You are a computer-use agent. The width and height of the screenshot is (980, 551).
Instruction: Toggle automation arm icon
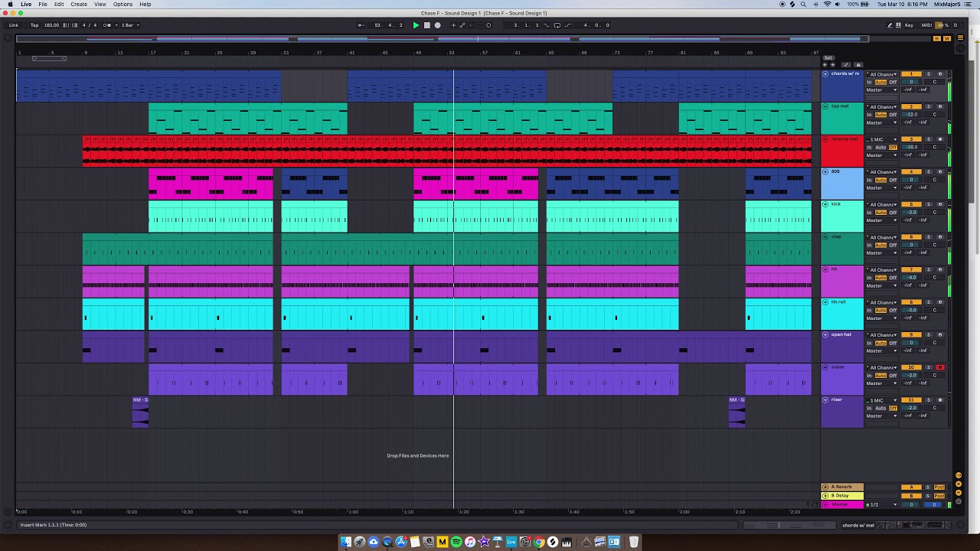click(x=462, y=25)
